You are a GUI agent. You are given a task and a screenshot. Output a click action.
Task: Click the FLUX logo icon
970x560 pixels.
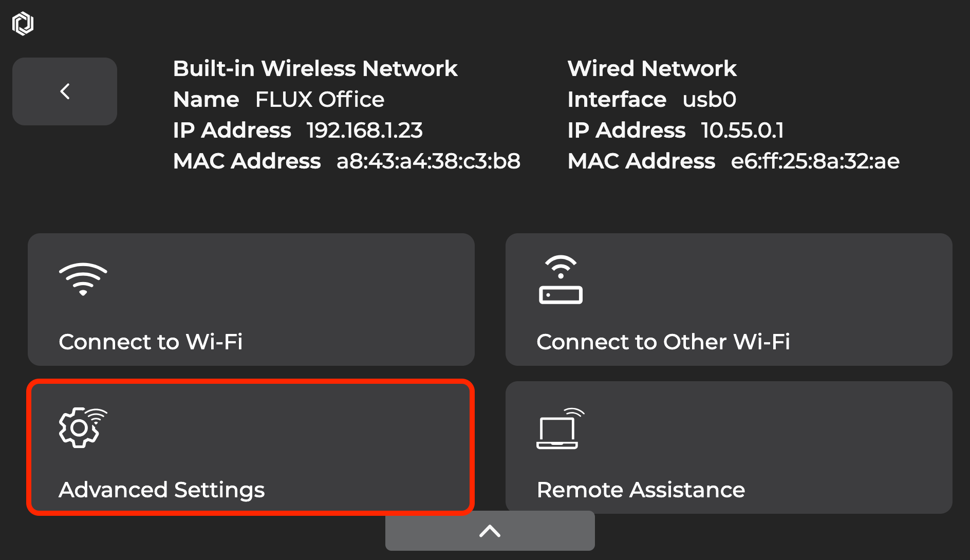click(x=23, y=24)
